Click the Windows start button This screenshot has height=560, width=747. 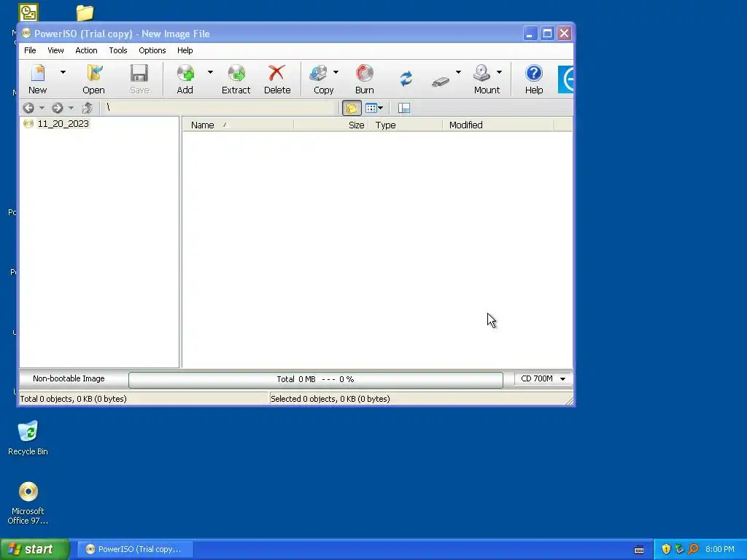click(x=35, y=549)
